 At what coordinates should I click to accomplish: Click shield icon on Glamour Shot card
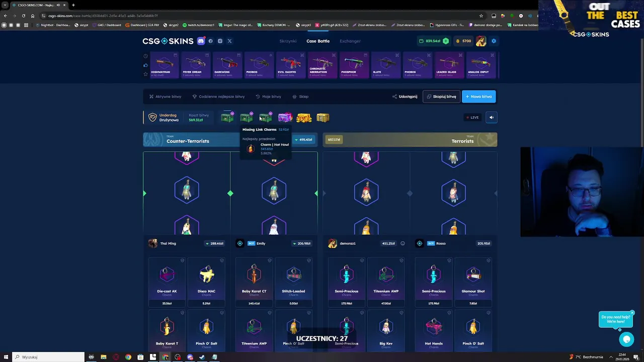click(488, 260)
